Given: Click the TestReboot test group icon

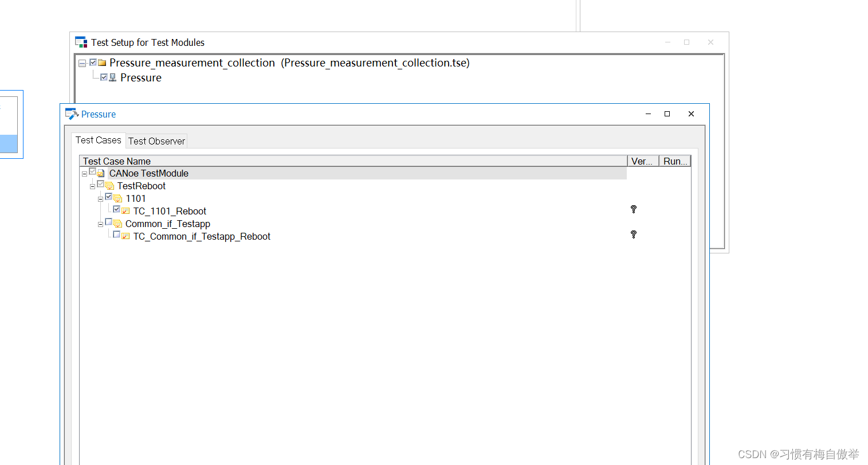Looking at the screenshot, I should (109, 186).
